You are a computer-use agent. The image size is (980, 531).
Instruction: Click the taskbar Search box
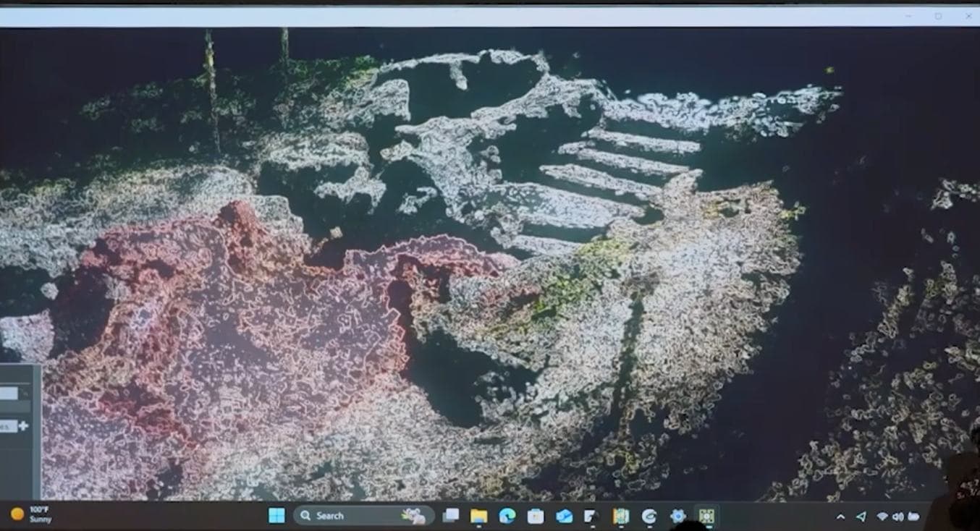[363, 516]
